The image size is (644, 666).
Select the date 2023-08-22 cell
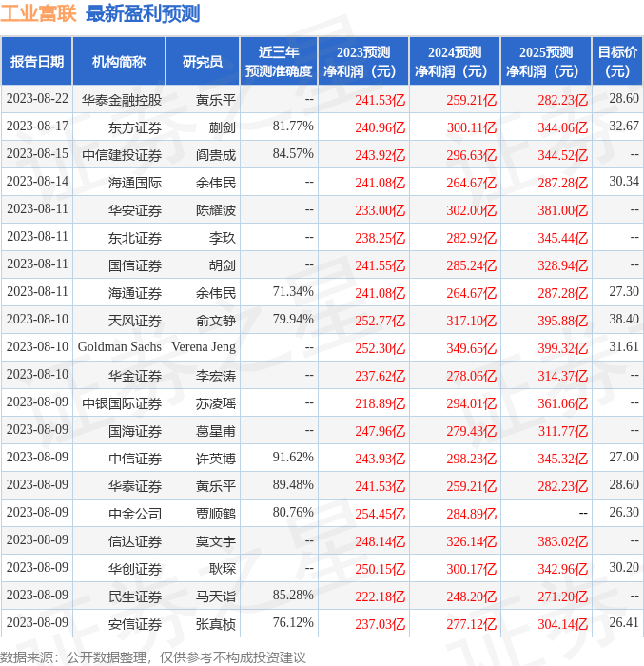(x=37, y=99)
